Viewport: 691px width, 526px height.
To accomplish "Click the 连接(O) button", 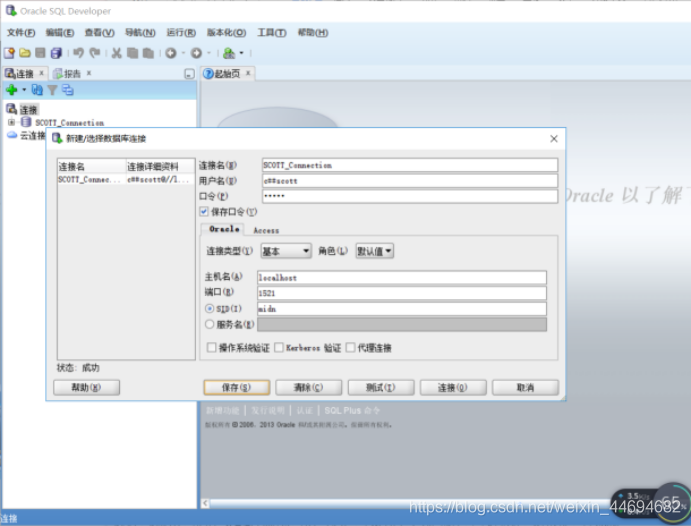I will pyautogui.click(x=453, y=387).
